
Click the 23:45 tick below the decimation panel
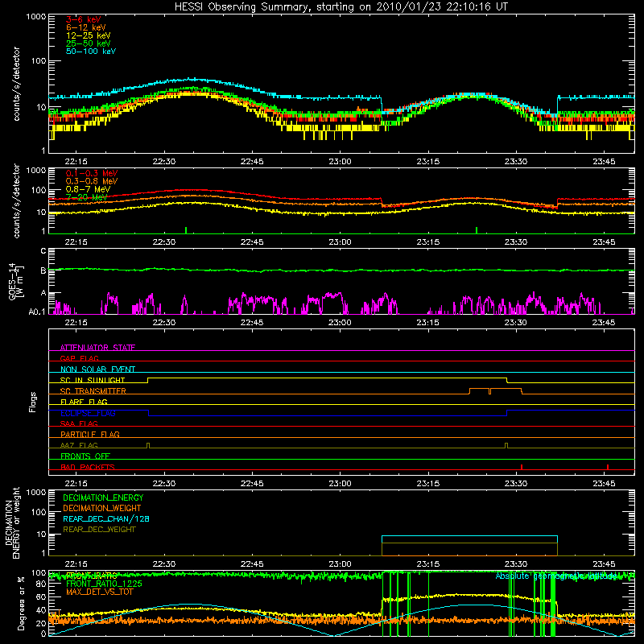[605, 564]
